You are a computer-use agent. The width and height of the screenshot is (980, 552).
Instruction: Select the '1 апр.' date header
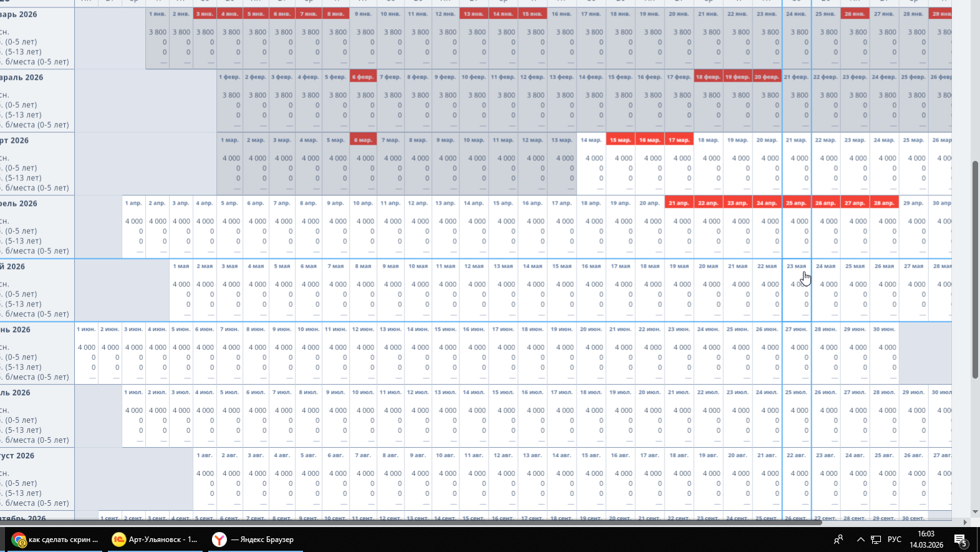point(133,203)
